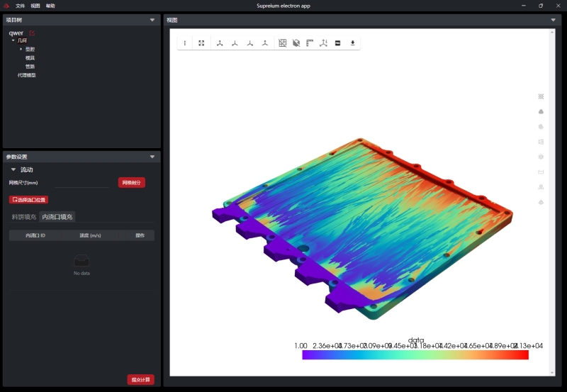Click the bottom icon in right sidebar
Viewport: 567px width, 392px height.
[541, 202]
